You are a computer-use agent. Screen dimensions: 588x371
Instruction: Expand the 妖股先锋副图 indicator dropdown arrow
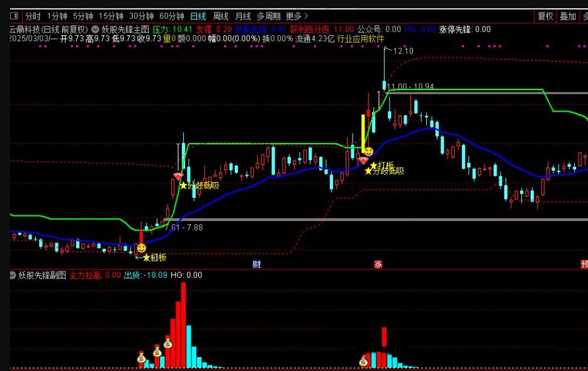[x=12, y=275]
